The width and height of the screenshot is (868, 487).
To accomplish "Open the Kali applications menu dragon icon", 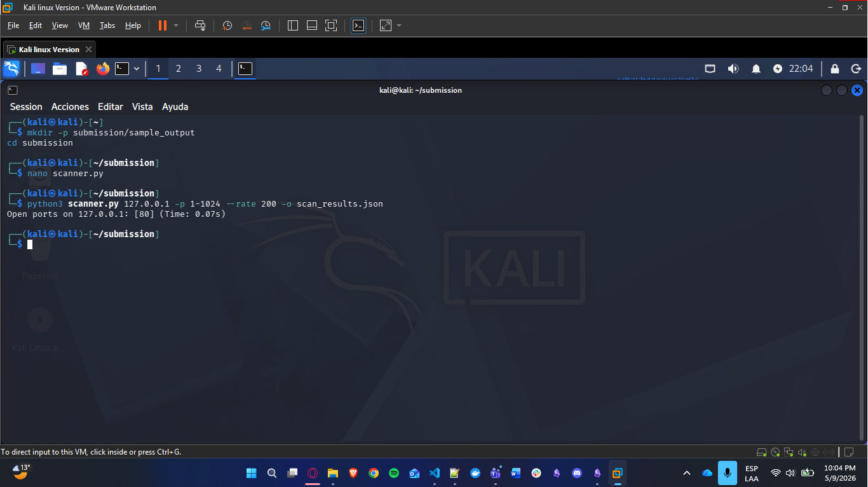I will pos(11,69).
